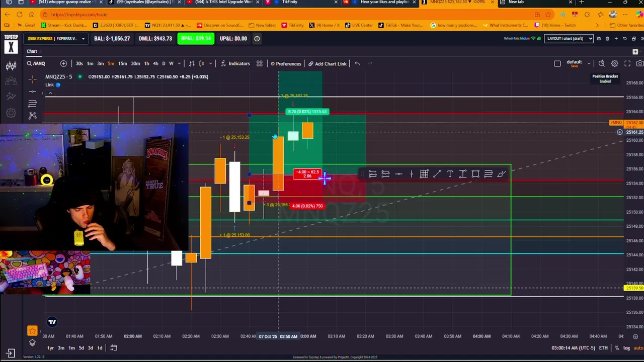Click the candlestick chart style icon

click(x=201, y=63)
